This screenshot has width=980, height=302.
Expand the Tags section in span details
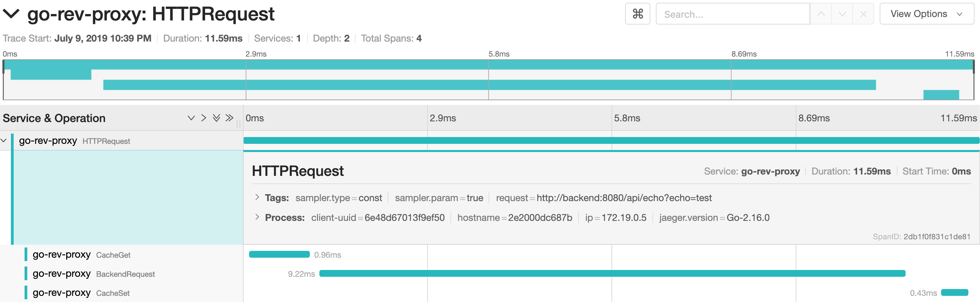[x=257, y=197]
